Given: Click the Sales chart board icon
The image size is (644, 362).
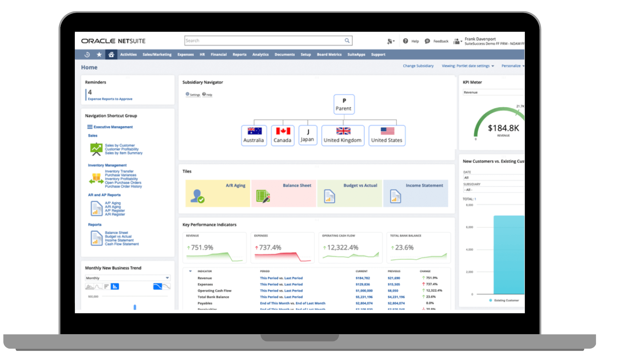Looking at the screenshot, I should point(96,149).
